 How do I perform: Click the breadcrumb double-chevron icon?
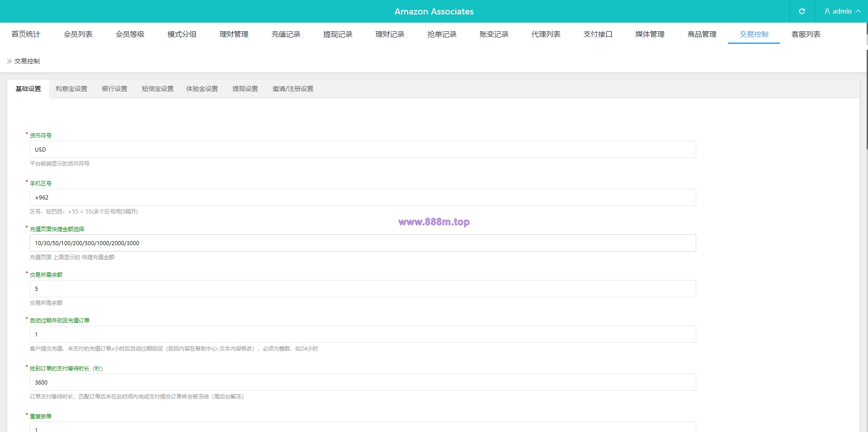point(9,61)
